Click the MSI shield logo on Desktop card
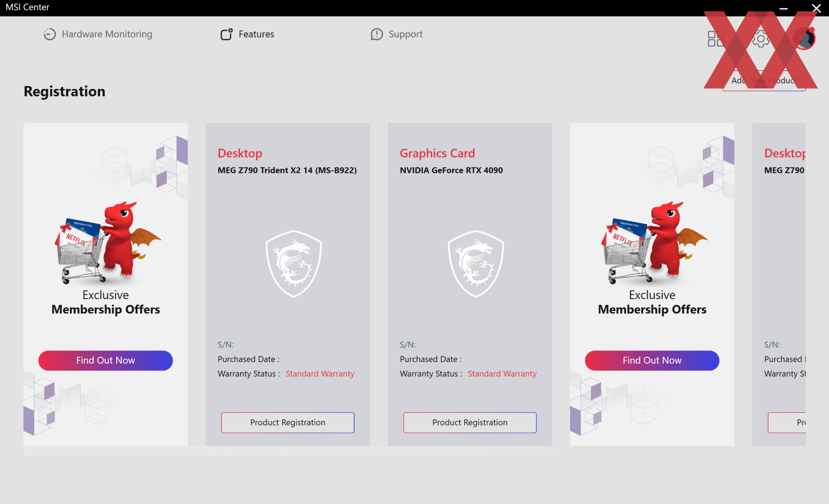 (294, 264)
